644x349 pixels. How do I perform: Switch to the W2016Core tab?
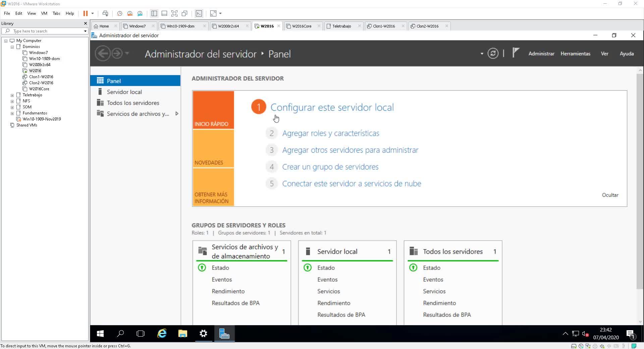(x=302, y=26)
